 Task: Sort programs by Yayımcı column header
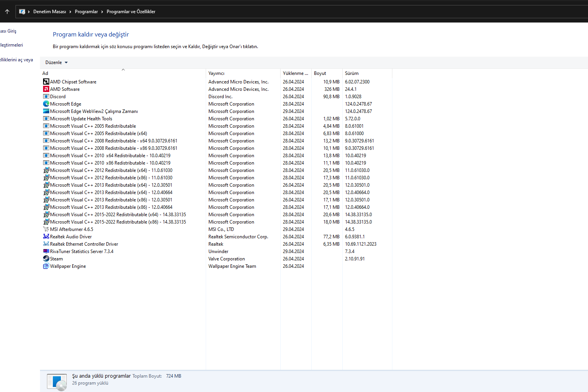pyautogui.click(x=243, y=73)
